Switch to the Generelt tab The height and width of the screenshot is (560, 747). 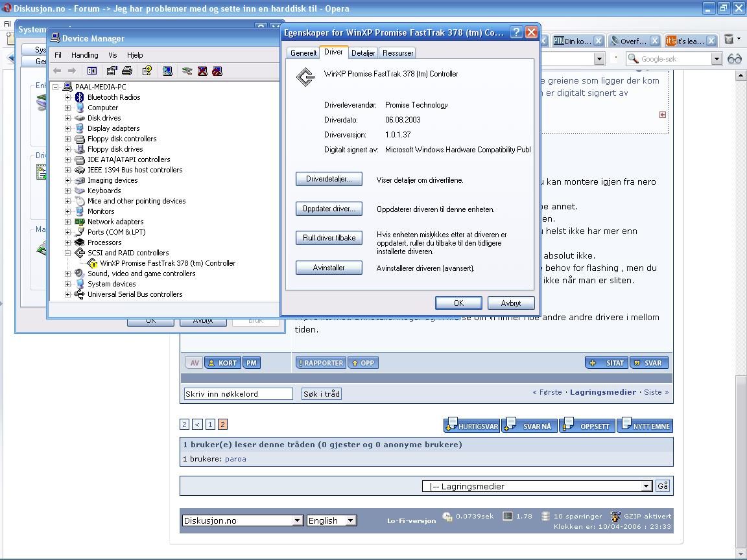click(303, 53)
